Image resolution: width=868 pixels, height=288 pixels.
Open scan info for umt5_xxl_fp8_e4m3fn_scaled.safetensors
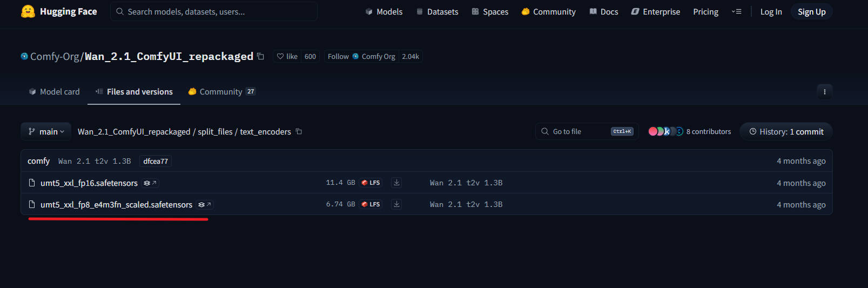(x=205, y=205)
